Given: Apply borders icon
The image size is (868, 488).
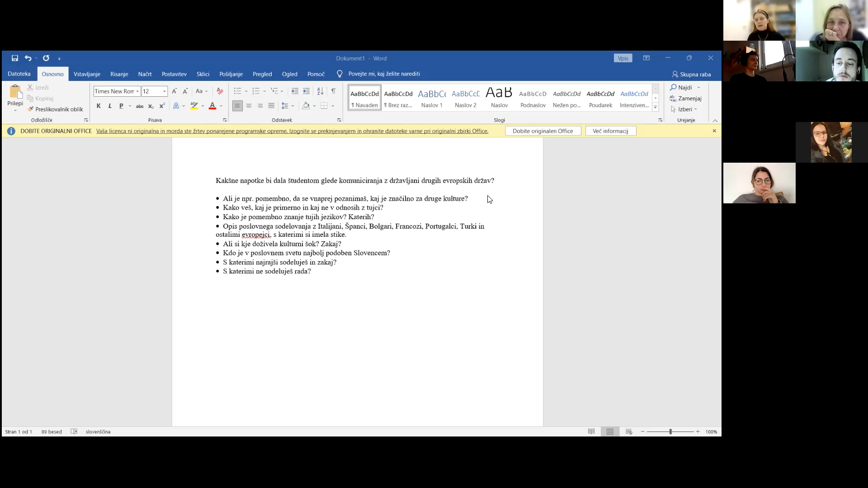Looking at the screenshot, I should [324, 106].
